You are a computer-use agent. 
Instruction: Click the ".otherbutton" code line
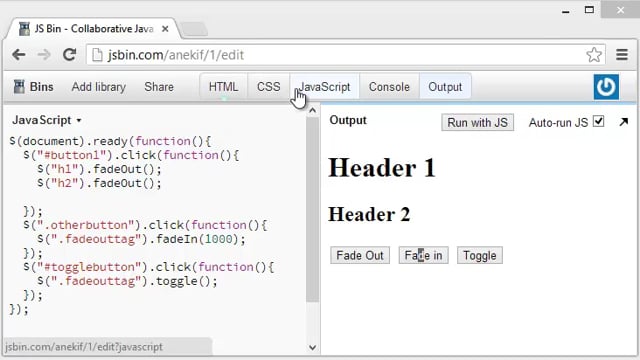tap(145, 225)
